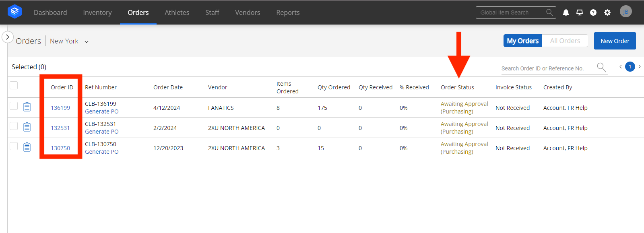
Task: Tick checkbox for order 132531
Action: tap(14, 126)
